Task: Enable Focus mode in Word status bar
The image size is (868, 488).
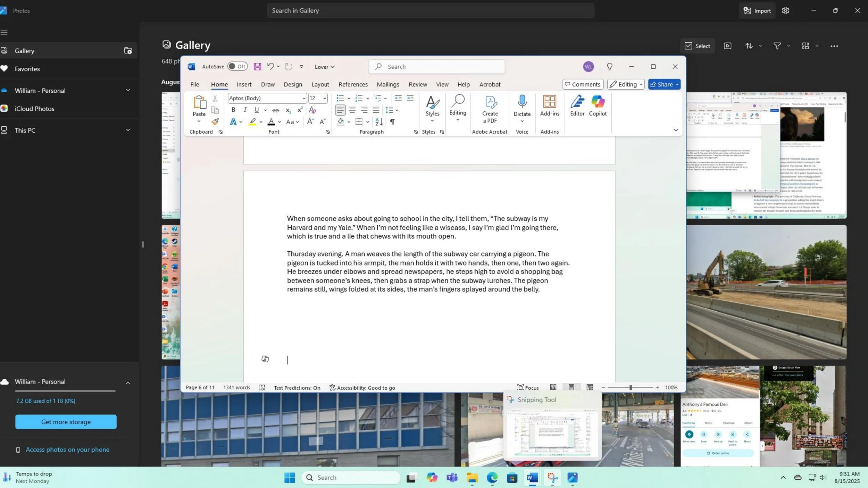Action: click(528, 388)
